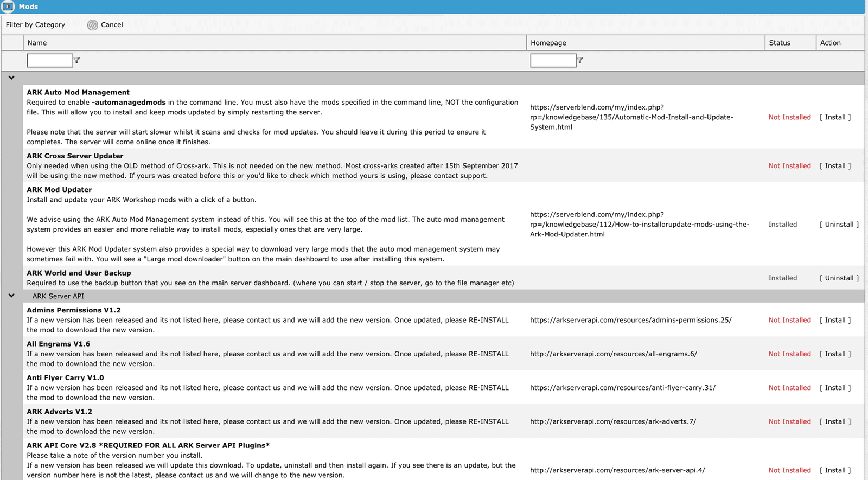Install All Engrams V1.6
Viewport: 868px width, 480px height.
pyautogui.click(x=835, y=354)
